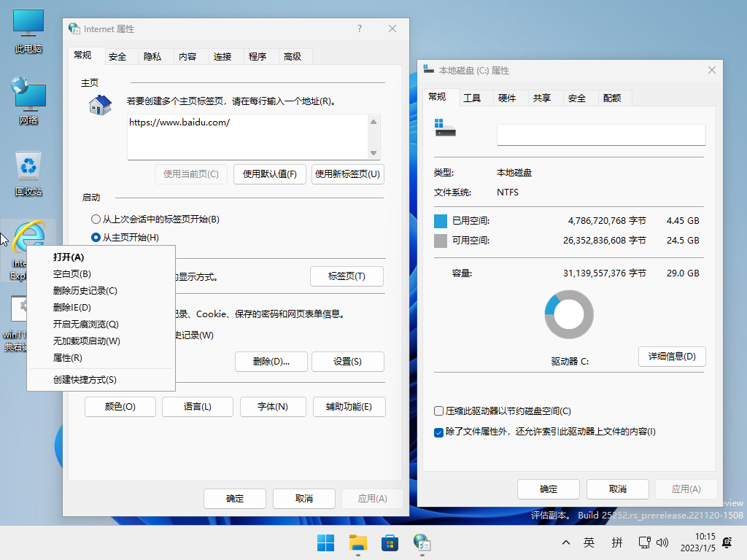
Task: Click 详细信息(D) in disk properties
Action: tap(672, 357)
